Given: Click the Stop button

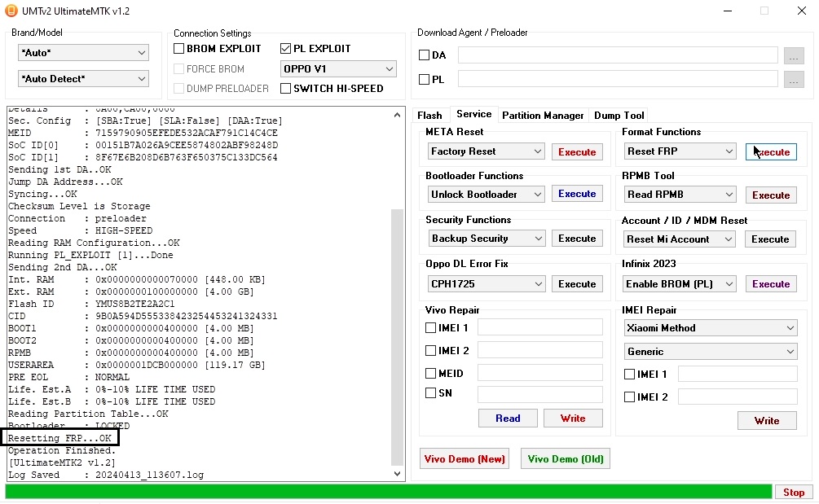Looking at the screenshot, I should click(794, 492).
